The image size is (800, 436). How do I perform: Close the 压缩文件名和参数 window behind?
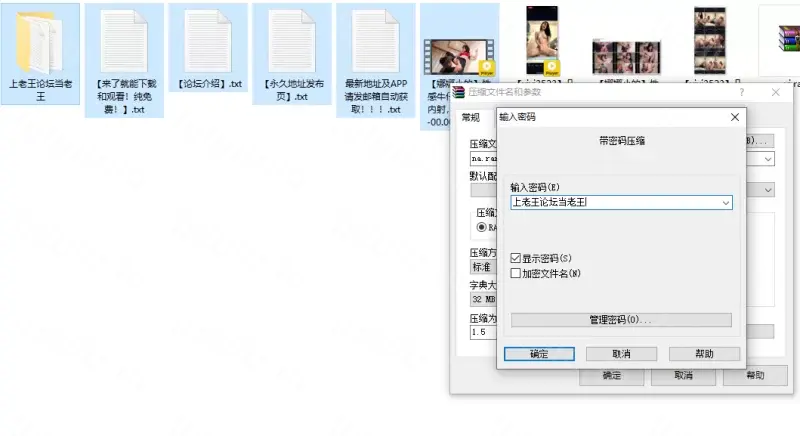point(776,92)
